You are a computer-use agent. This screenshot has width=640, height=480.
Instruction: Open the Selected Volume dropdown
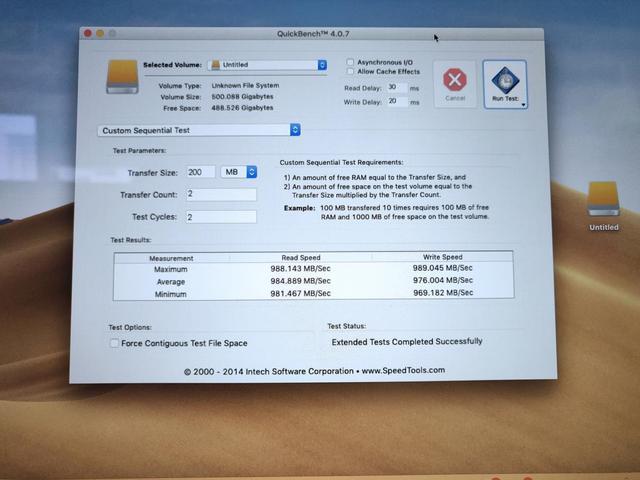pos(267,65)
